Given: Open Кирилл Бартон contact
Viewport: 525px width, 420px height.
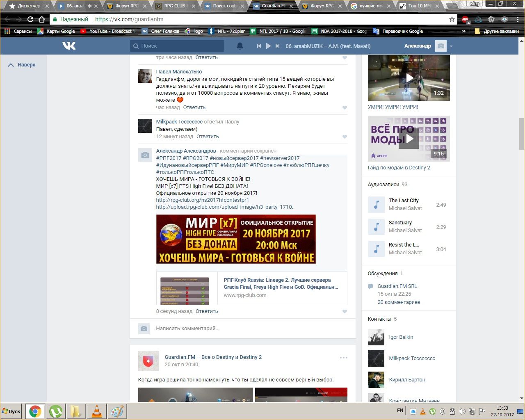Looking at the screenshot, I should coord(407,380).
